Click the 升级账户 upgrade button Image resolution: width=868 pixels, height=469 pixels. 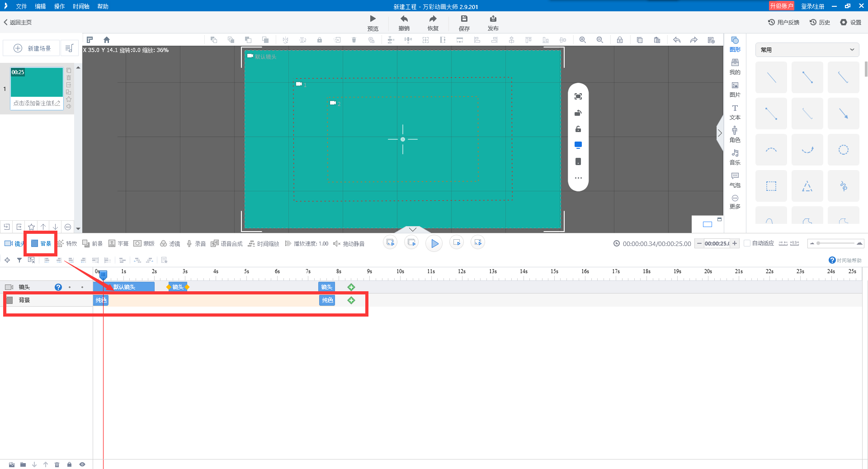click(782, 6)
